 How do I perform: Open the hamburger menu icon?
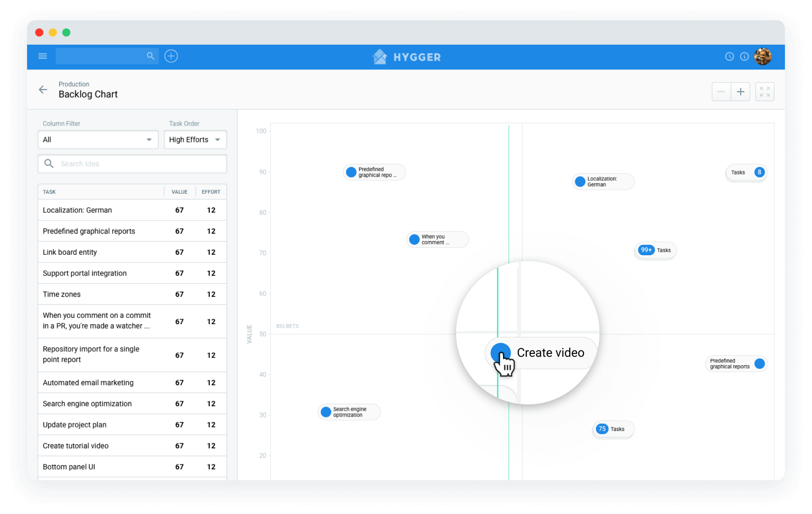coord(42,56)
